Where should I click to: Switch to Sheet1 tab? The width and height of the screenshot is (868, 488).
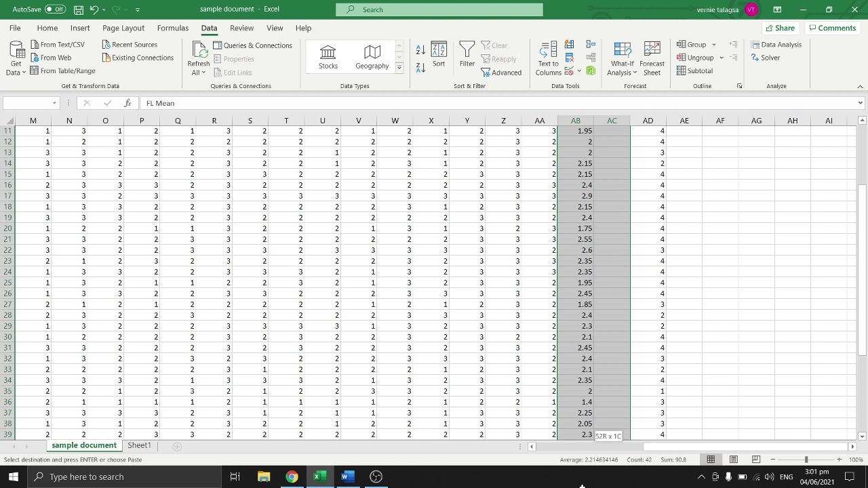pyautogui.click(x=139, y=445)
